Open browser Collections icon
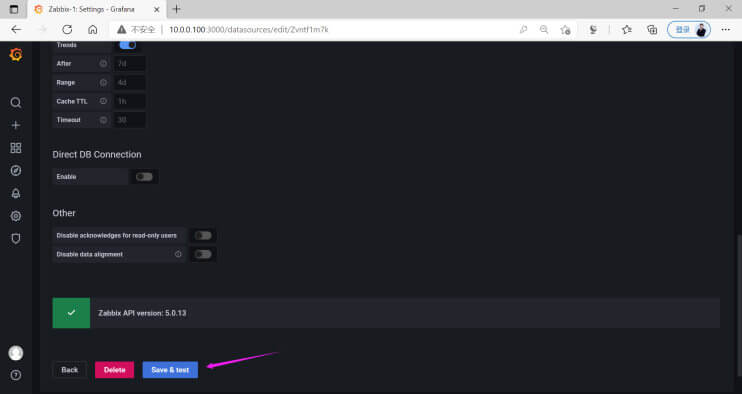742x394 pixels. 652,29
